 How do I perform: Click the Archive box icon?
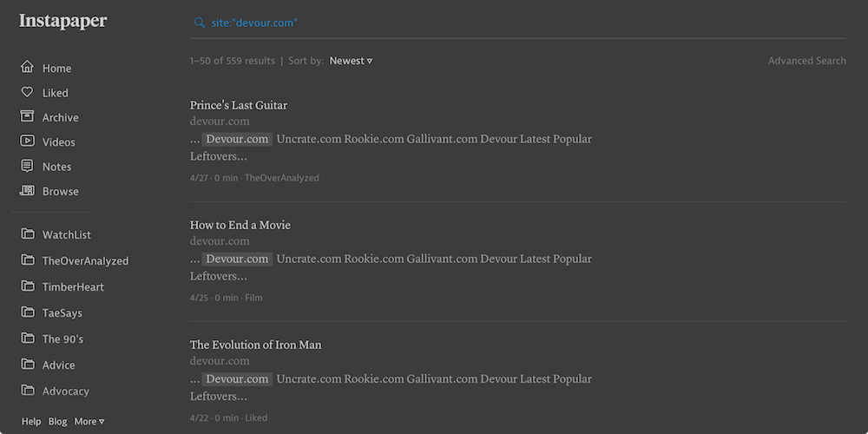(x=27, y=116)
